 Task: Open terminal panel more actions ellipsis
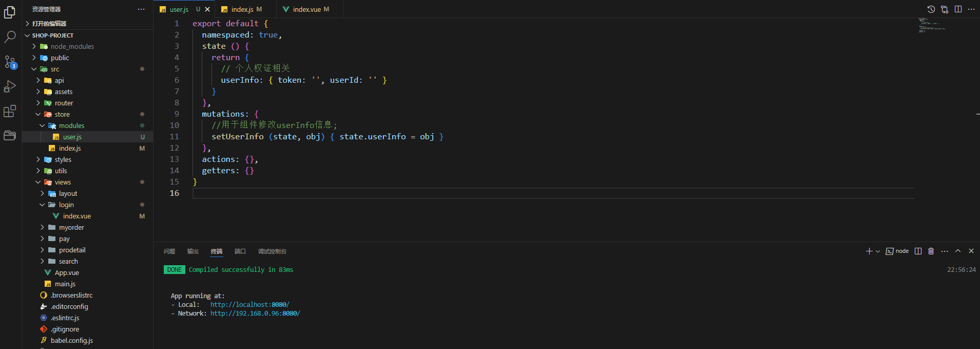pyautogui.click(x=945, y=251)
